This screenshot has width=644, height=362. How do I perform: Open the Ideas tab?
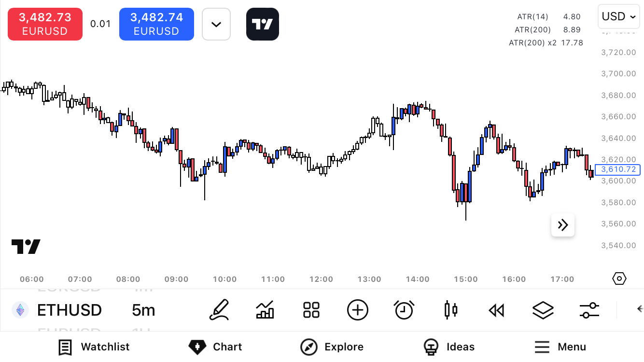click(449, 347)
